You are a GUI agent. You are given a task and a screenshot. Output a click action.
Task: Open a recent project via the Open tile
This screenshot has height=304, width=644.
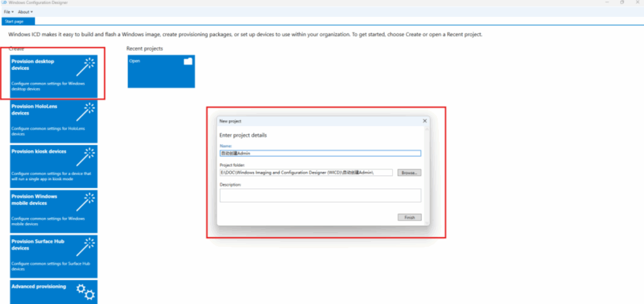tap(161, 72)
